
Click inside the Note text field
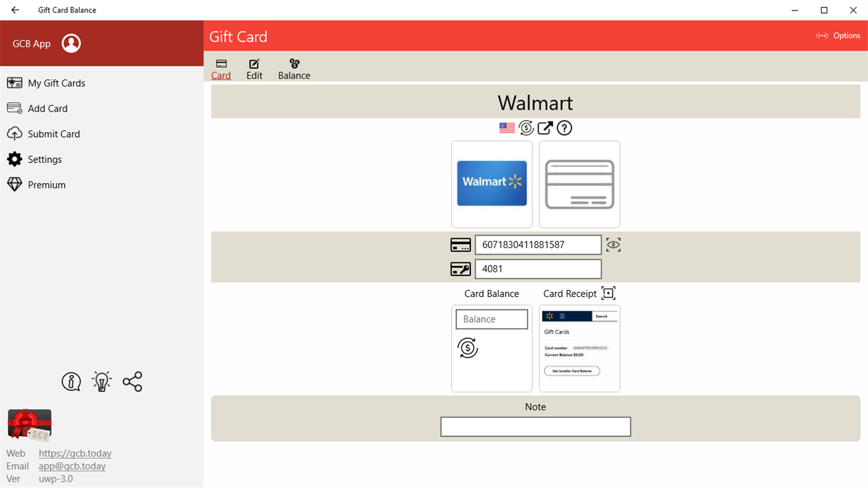point(535,427)
